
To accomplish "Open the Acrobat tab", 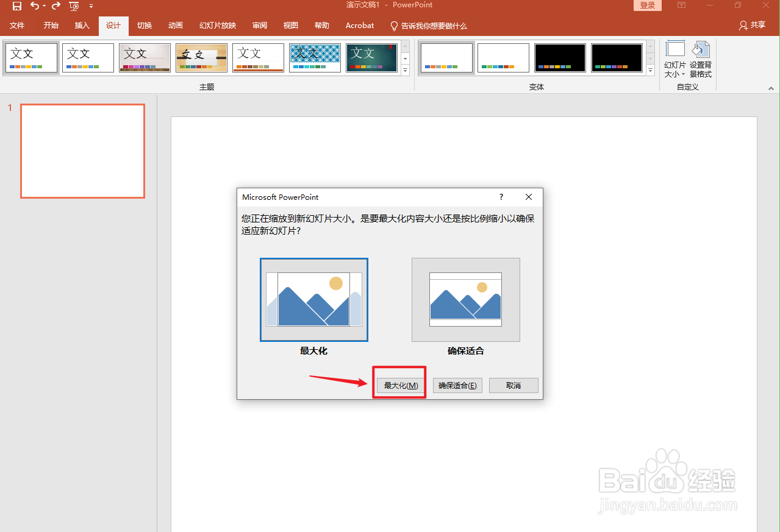I will tap(360, 26).
